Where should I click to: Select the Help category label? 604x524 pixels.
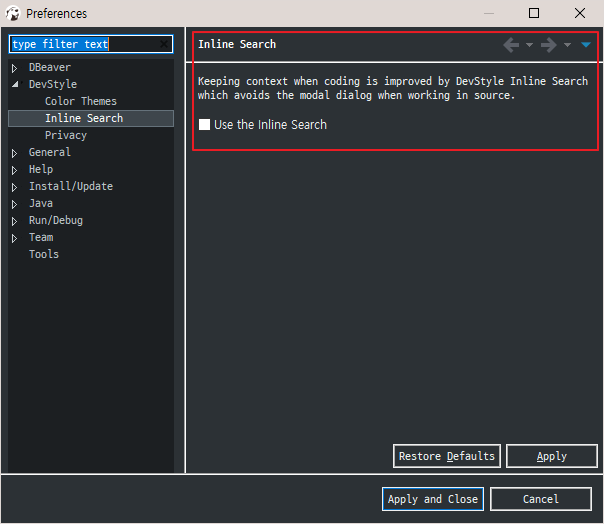click(41, 169)
